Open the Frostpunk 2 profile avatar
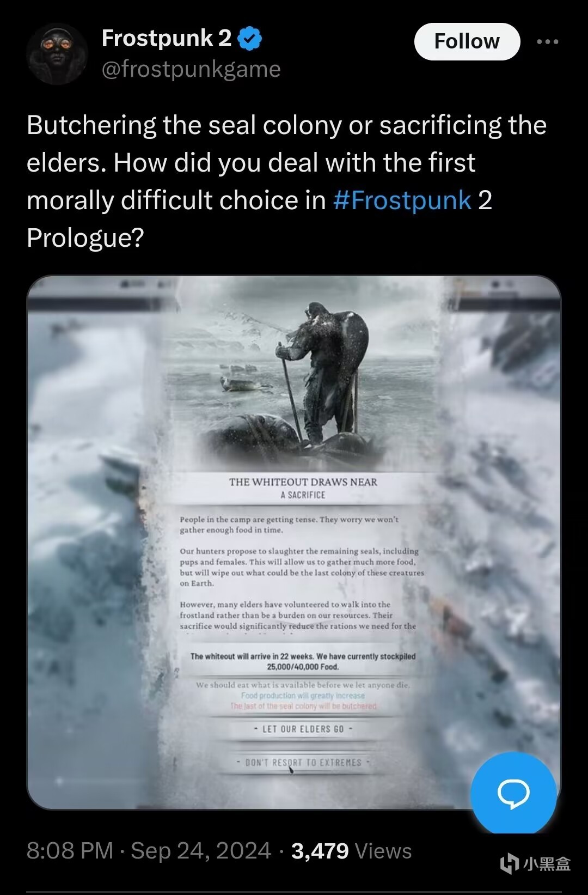The height and width of the screenshot is (895, 588). pos(57,54)
